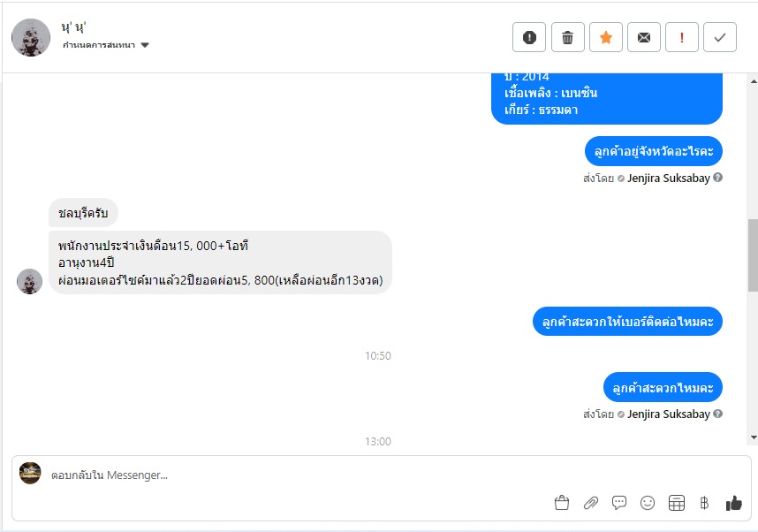Click the calendar grid icon
This screenshot has width=758, height=532.
677,503
